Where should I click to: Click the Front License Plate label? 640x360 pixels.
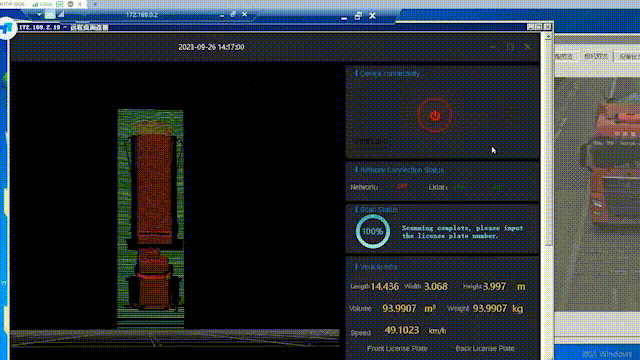coord(397,349)
